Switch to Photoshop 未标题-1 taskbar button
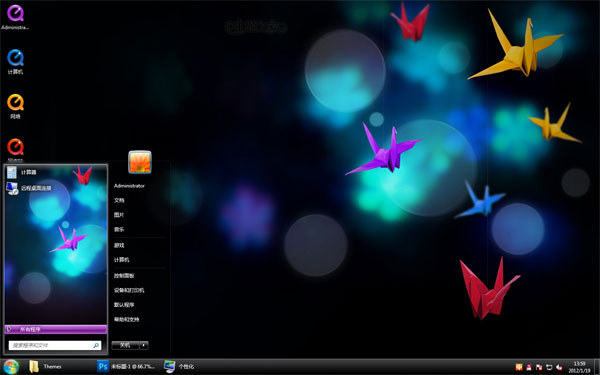 point(127,367)
